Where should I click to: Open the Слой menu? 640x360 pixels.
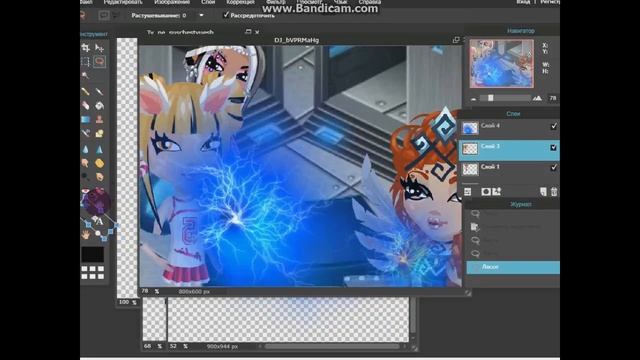[x=208, y=2]
